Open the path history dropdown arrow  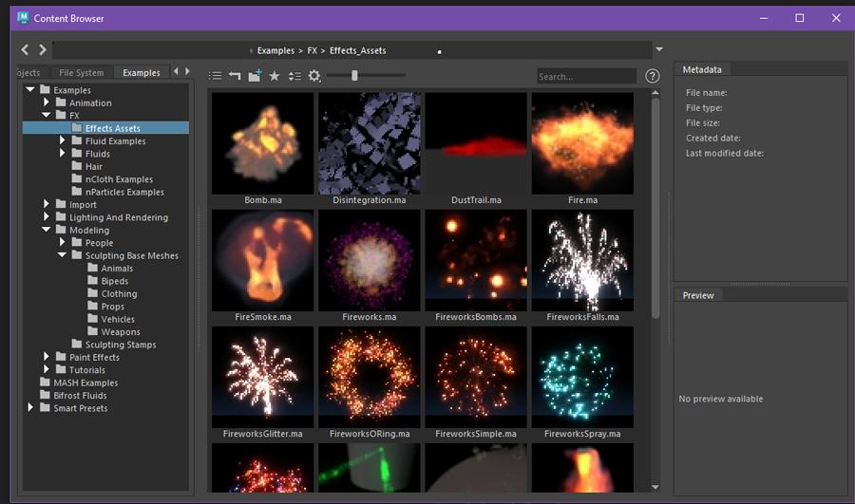tap(659, 49)
